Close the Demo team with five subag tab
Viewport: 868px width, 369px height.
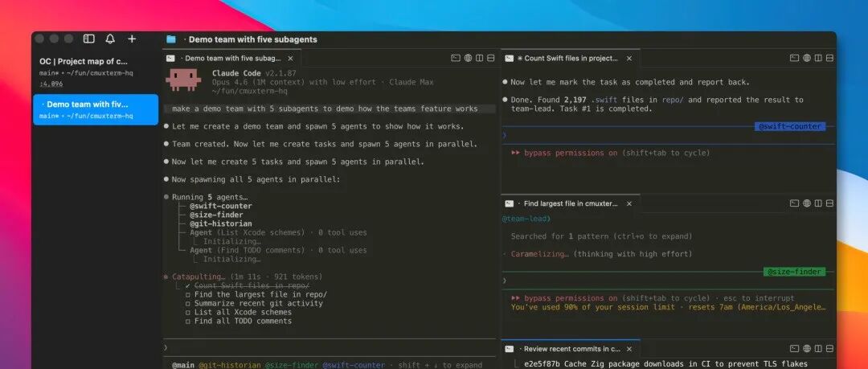[290, 58]
